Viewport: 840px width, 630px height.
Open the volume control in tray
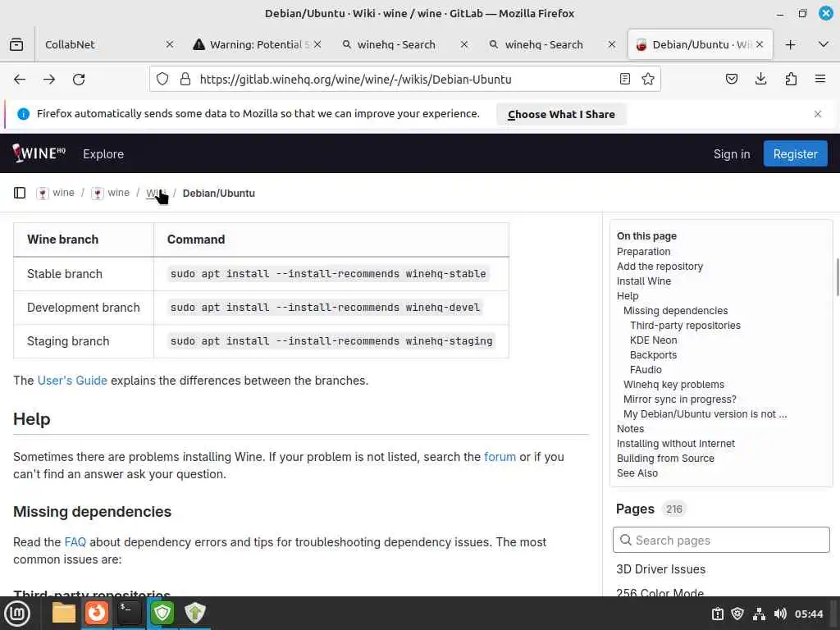pos(780,614)
